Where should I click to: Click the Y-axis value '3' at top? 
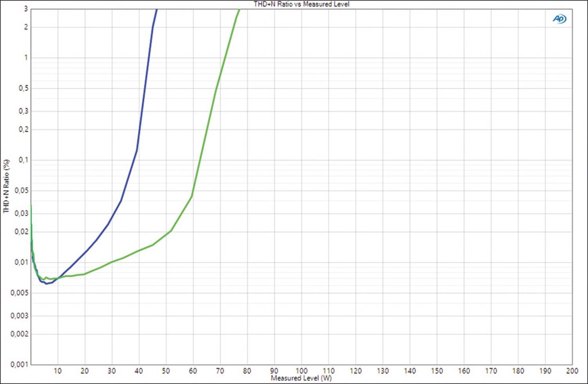coord(26,9)
